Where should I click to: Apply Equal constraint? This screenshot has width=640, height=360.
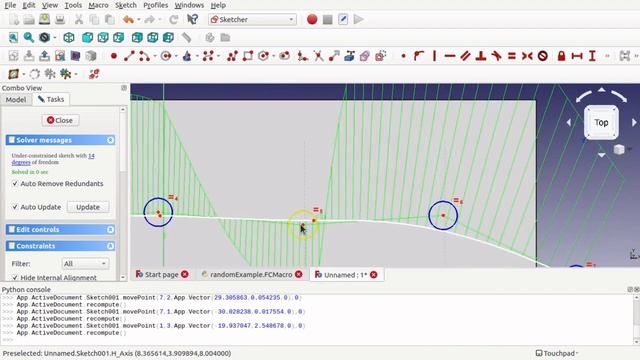tap(511, 56)
